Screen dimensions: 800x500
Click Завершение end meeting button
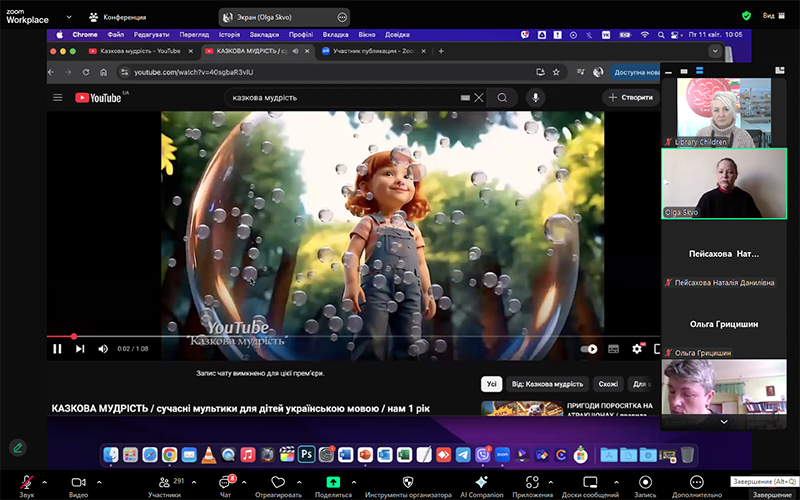click(772, 494)
